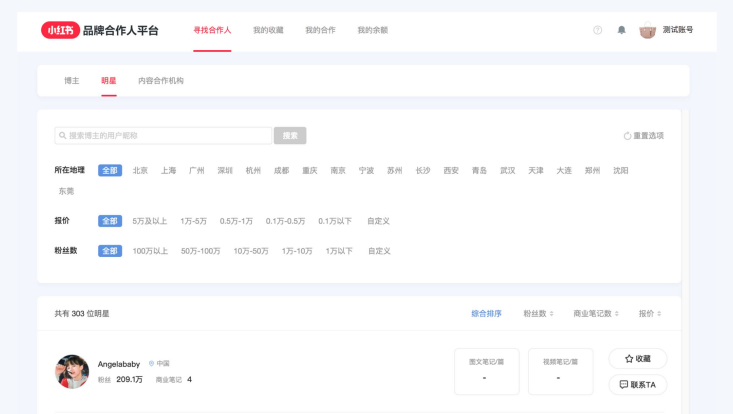
Task: Select 全部 in the 粉丝数 filter
Action: [x=110, y=251]
